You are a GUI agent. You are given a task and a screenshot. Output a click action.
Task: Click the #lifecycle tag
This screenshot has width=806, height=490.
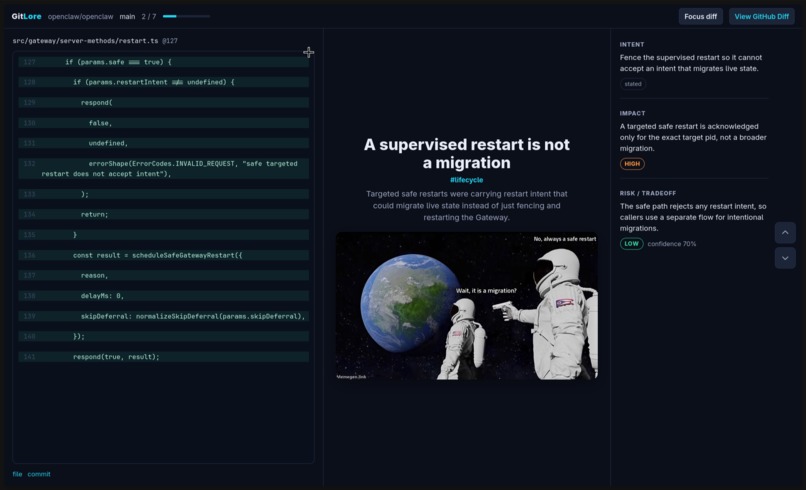(x=466, y=180)
